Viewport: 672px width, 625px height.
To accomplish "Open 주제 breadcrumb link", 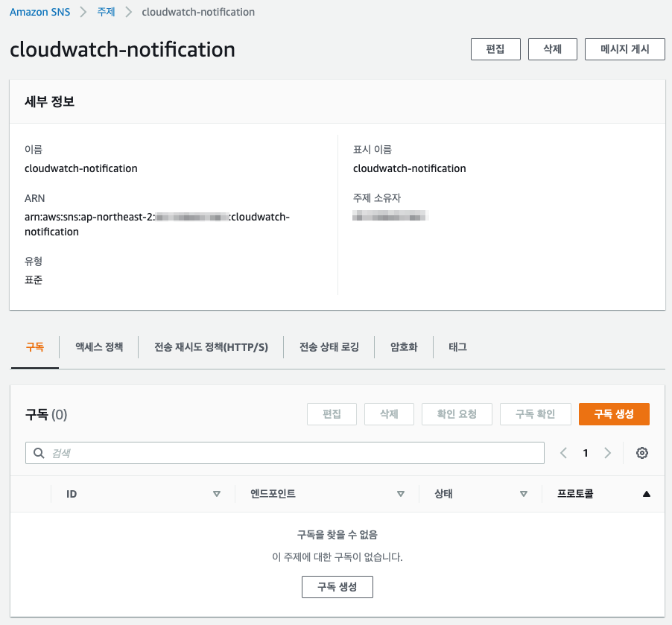I will 106,12.
